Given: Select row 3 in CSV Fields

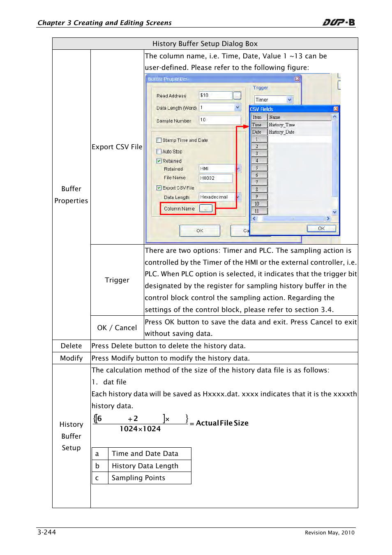Looking at the screenshot, I should tap(259, 153).
